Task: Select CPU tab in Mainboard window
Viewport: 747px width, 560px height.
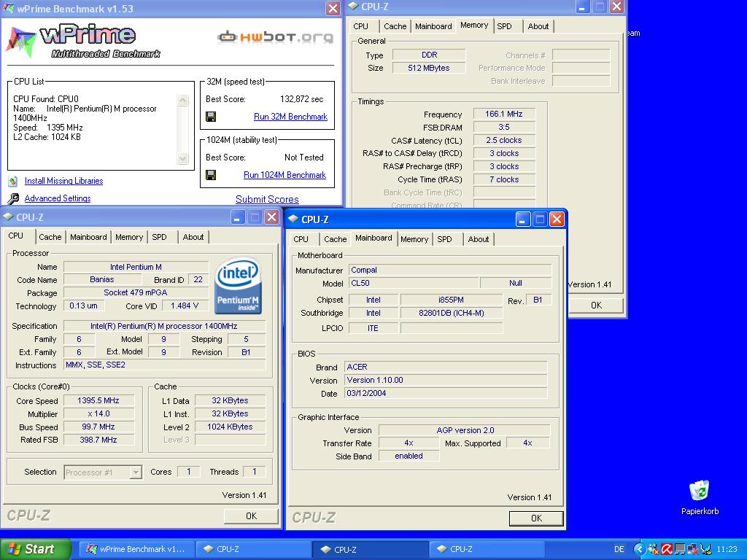Action: (x=301, y=239)
